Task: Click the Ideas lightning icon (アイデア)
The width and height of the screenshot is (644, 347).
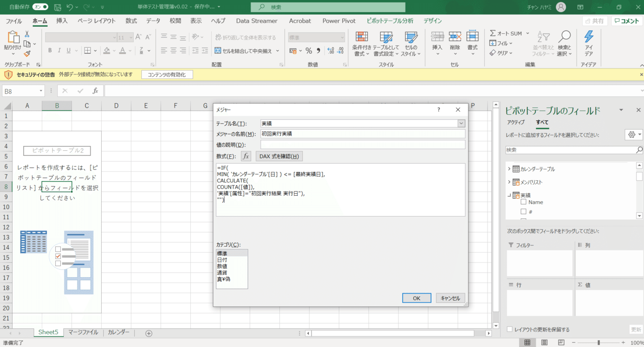Action: tap(589, 37)
